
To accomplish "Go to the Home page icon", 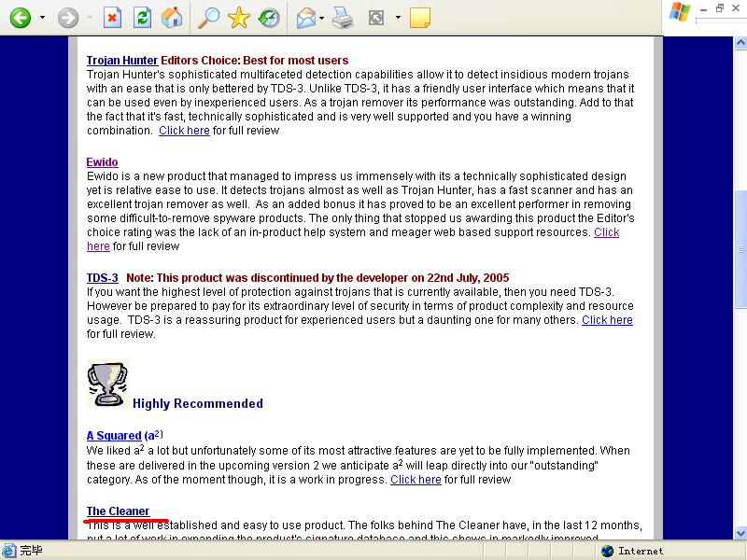I will tap(172, 18).
